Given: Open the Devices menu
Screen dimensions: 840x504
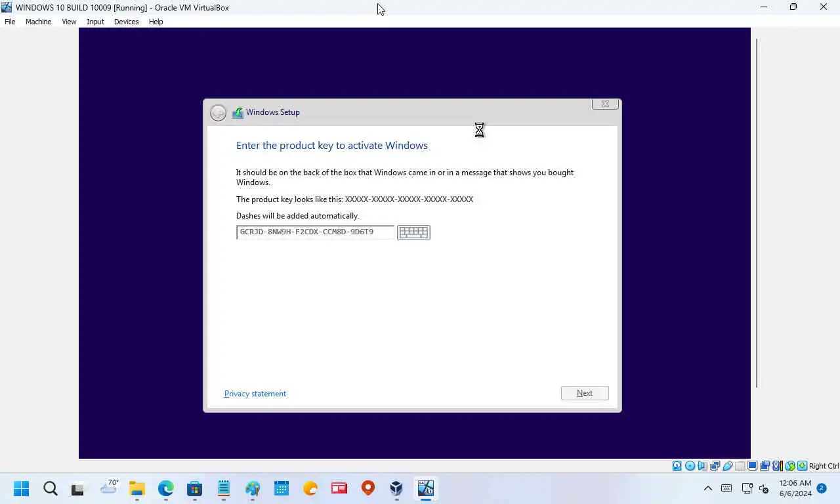Looking at the screenshot, I should coord(126,22).
